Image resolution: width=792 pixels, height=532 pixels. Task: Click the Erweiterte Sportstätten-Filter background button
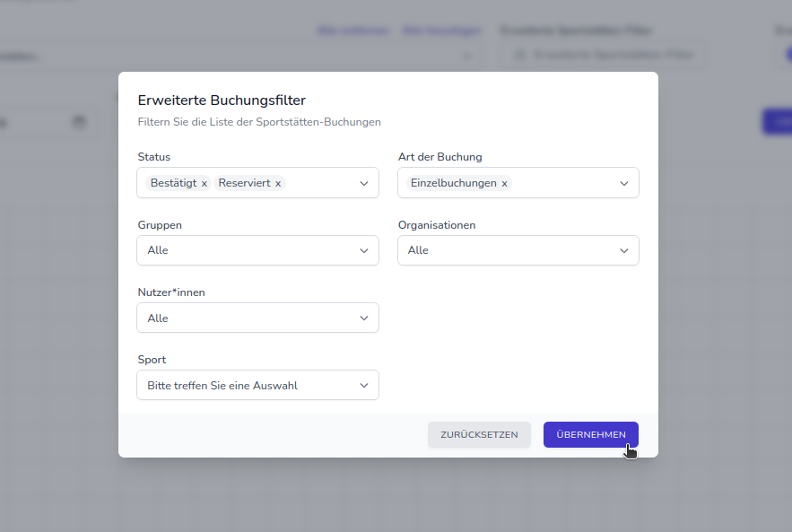click(603, 55)
